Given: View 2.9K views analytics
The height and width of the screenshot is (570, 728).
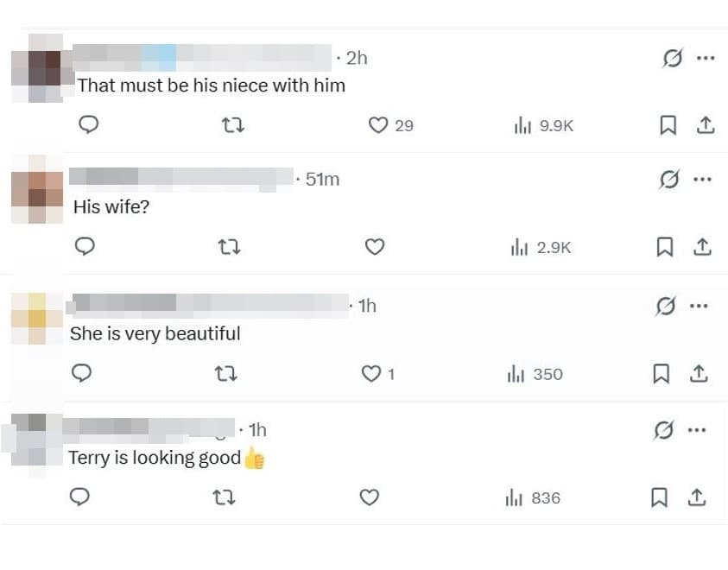Looking at the screenshot, I should point(541,247).
